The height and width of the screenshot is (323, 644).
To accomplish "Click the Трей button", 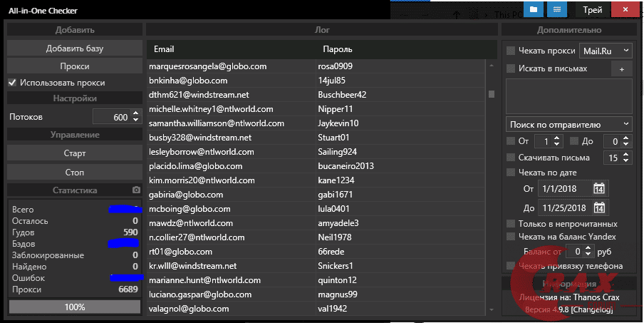I will point(592,10).
